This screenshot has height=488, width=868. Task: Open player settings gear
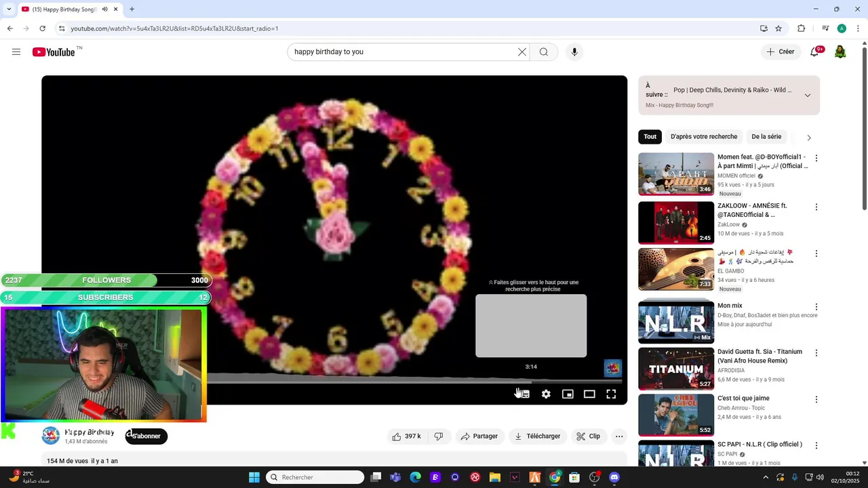coord(546,394)
